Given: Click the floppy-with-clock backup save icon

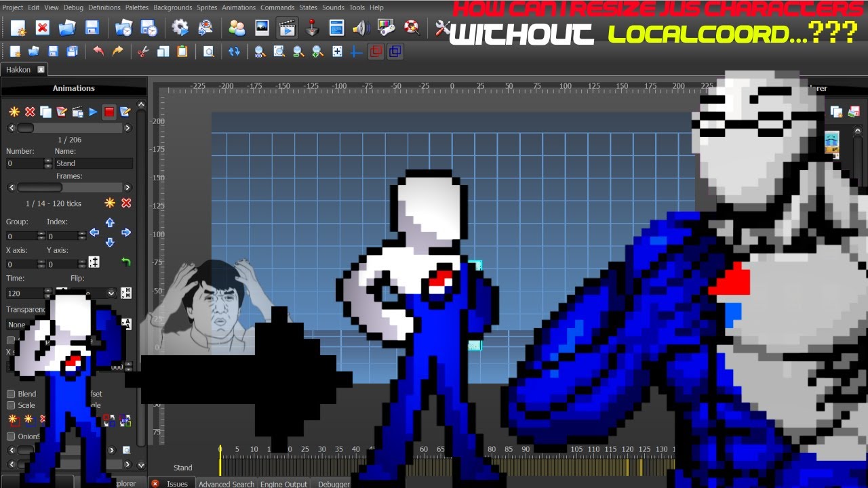Looking at the screenshot, I should [x=148, y=28].
